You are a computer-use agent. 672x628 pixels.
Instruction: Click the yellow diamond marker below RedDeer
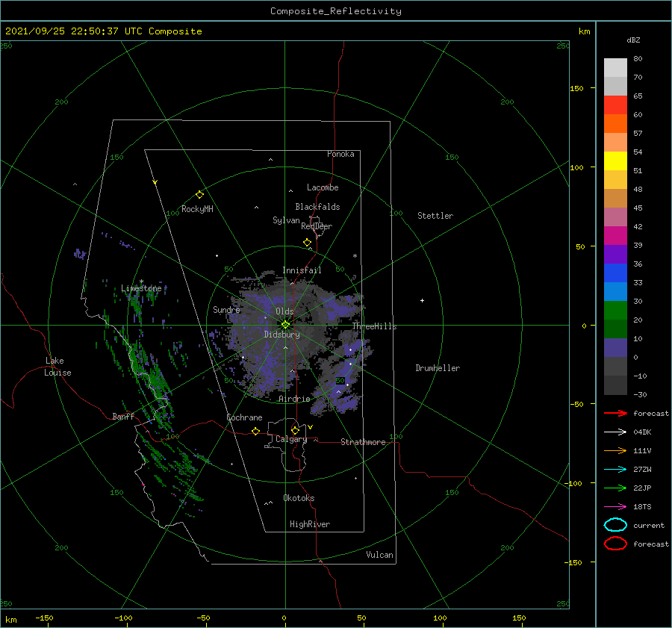307,243
